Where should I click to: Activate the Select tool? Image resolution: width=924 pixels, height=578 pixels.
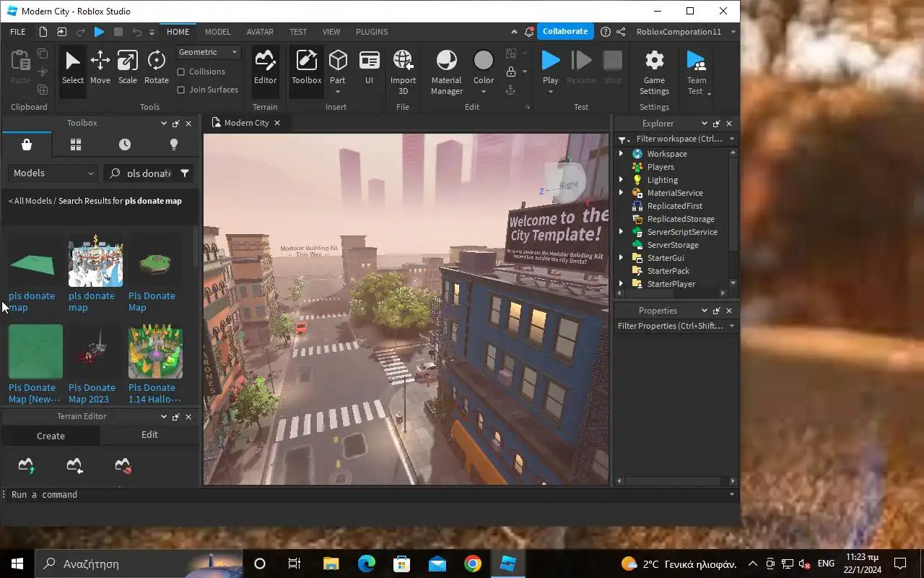tap(72, 68)
